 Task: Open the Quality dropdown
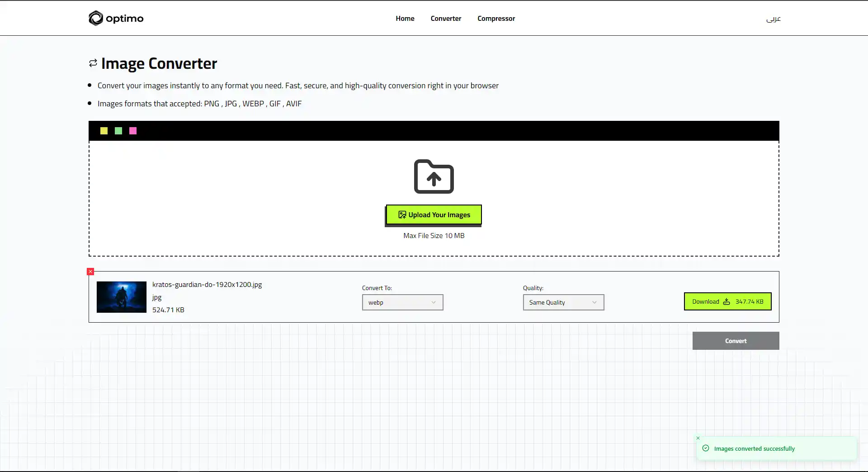point(563,302)
